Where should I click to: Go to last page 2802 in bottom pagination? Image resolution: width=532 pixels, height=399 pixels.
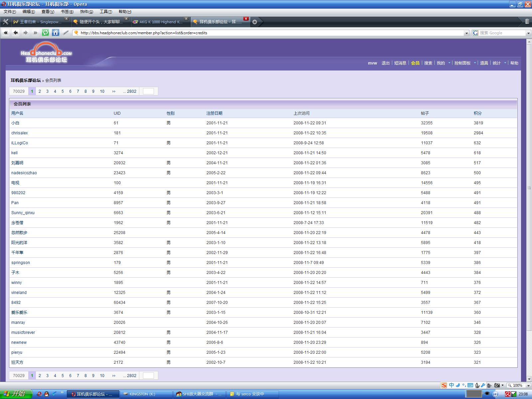[130, 376]
